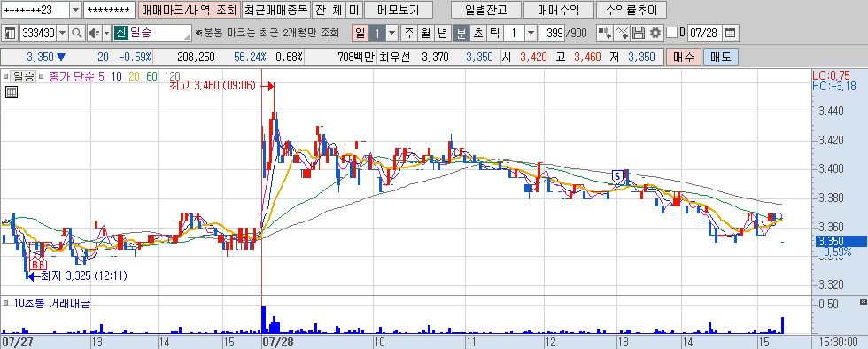The width and height of the screenshot is (868, 349).
Task: Click the small square before 10초봉 거래대금
Action: (x=5, y=303)
